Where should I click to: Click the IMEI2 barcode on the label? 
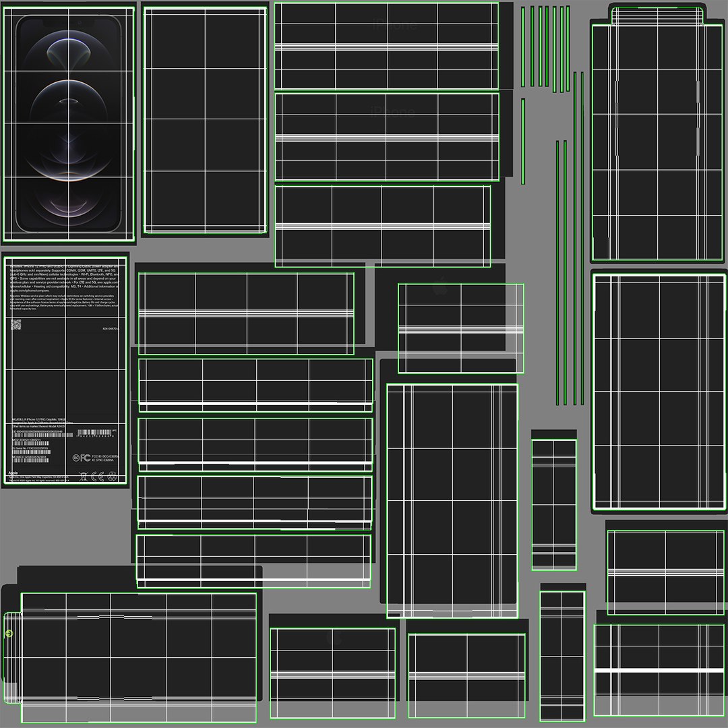[32, 444]
